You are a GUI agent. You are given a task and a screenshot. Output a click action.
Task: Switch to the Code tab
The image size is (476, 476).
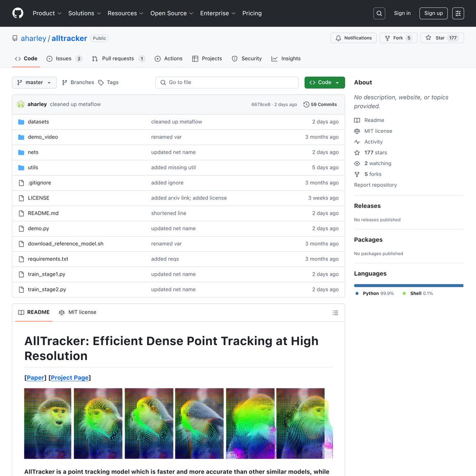pos(26,59)
